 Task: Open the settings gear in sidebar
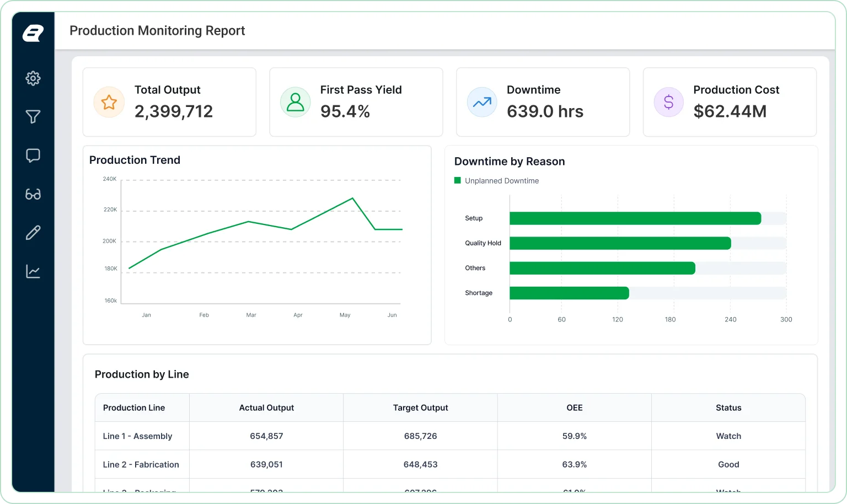coord(33,78)
